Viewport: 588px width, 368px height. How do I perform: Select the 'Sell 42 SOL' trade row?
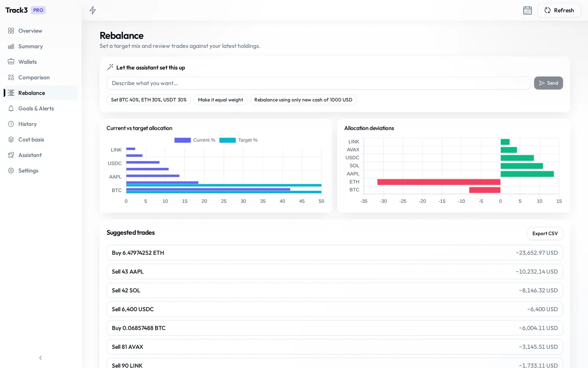(334, 290)
